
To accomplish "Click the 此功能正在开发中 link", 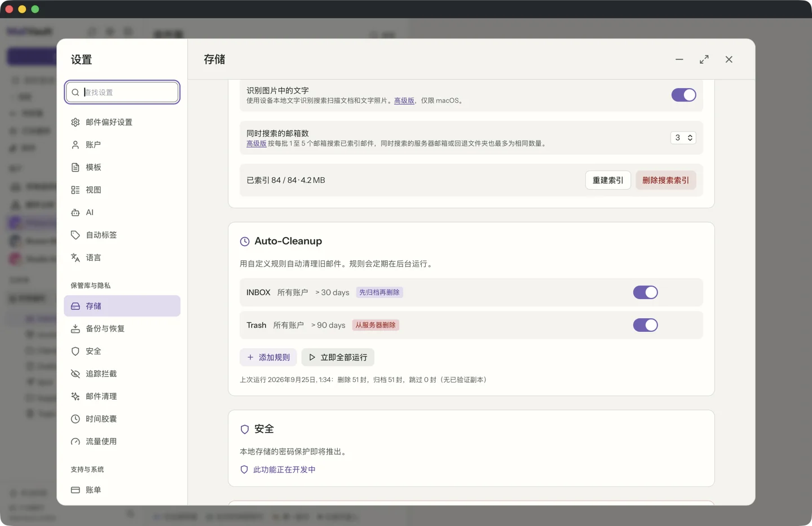I will coord(284,470).
